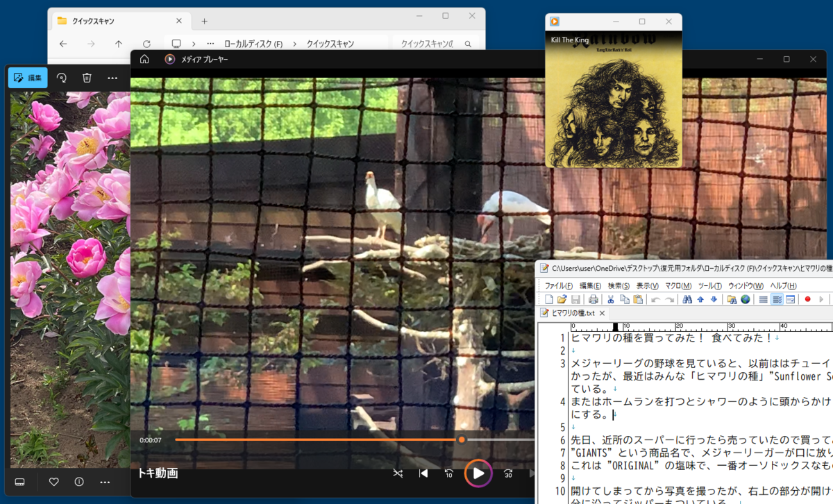833x504 pixels.
Task: Open the 編集(E) menu in editor
Action: pyautogui.click(x=591, y=285)
